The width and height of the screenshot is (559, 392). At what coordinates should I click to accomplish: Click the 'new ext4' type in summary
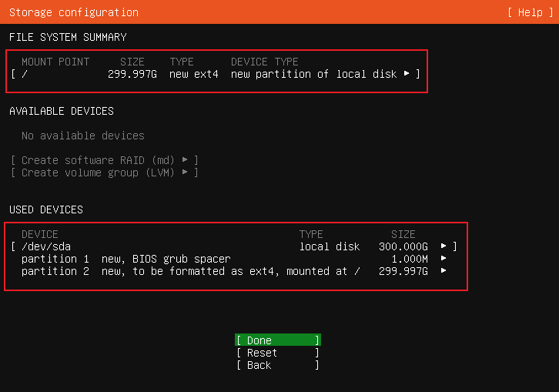click(194, 74)
